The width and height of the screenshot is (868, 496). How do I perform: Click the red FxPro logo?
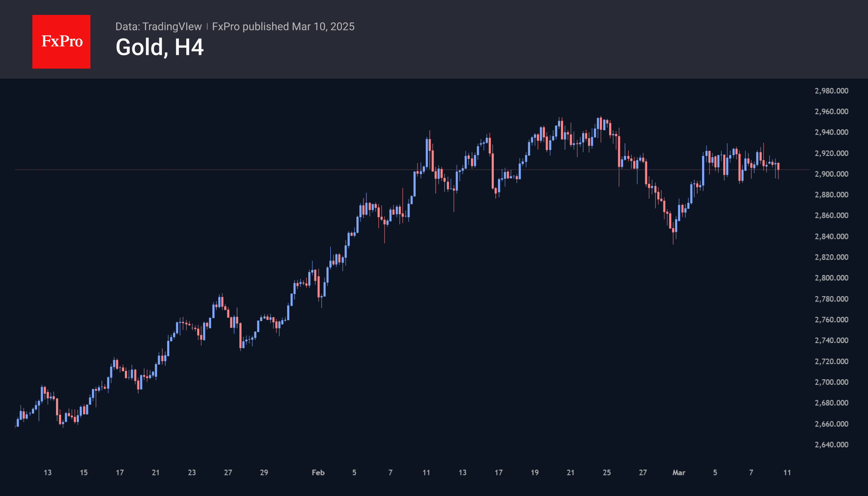point(61,41)
